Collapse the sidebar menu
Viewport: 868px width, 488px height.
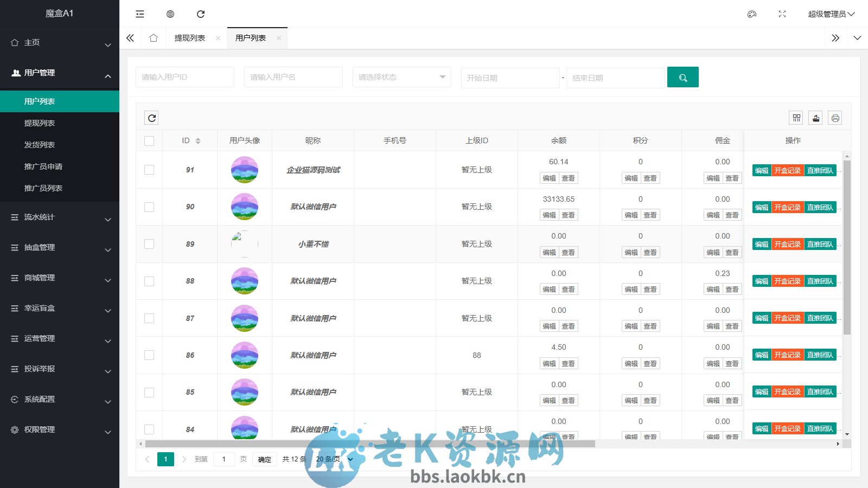pyautogui.click(x=139, y=14)
